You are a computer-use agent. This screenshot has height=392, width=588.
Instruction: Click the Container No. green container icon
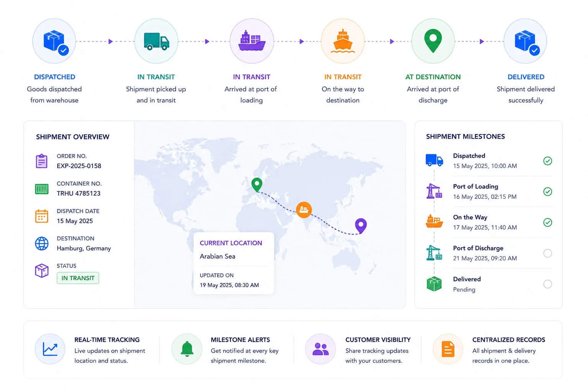[x=42, y=189]
